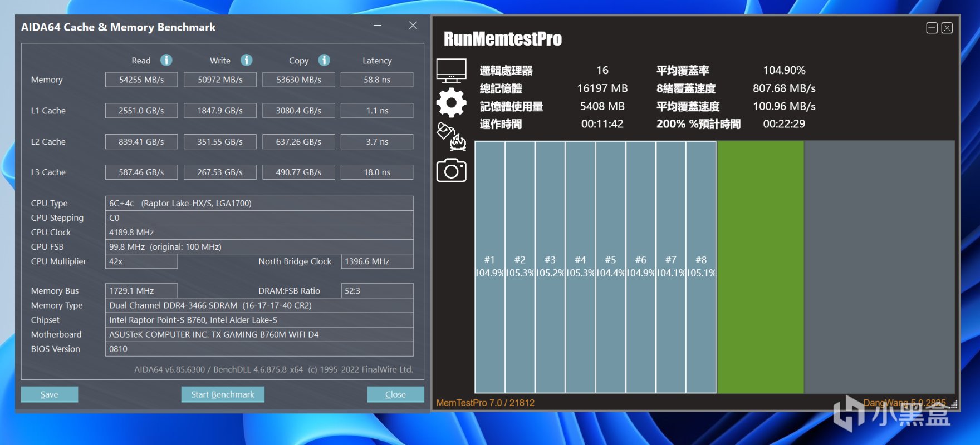Image resolution: width=980 pixels, height=445 pixels.
Task: Click the Copy info icon in AIDA64
Action: pos(324,60)
